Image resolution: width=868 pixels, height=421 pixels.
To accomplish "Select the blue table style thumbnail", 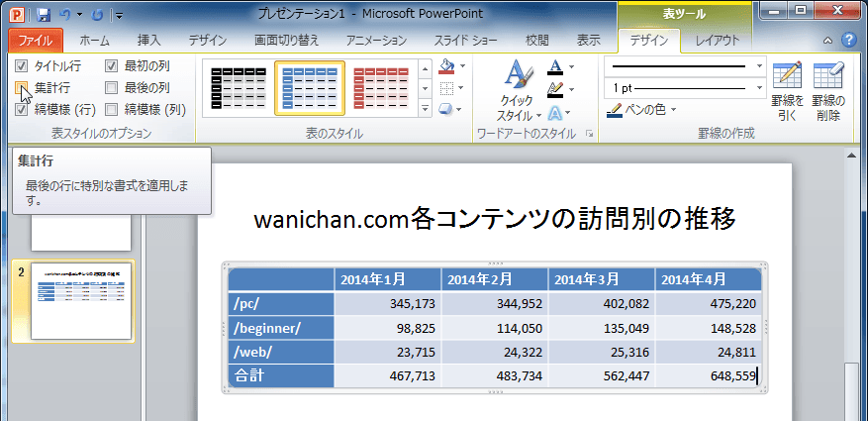I will [310, 88].
